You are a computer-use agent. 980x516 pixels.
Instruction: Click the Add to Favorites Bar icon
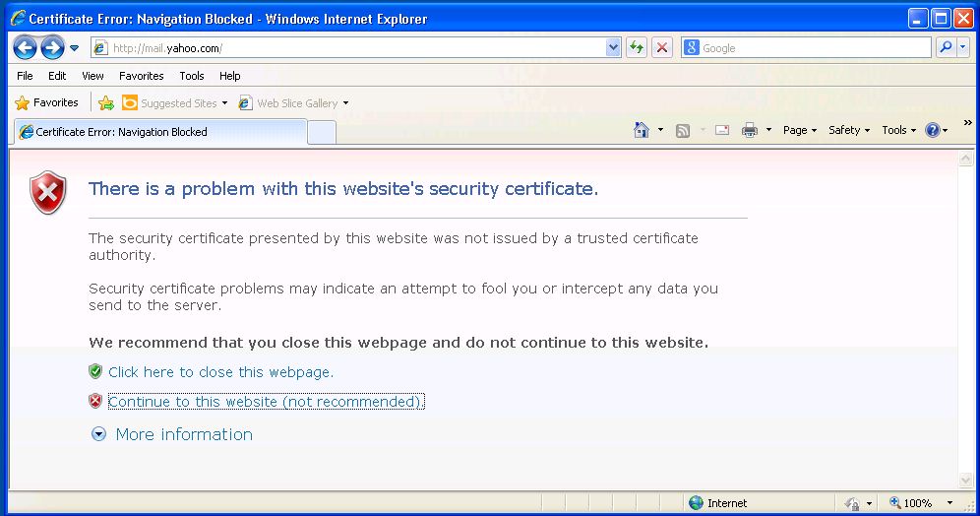click(106, 103)
